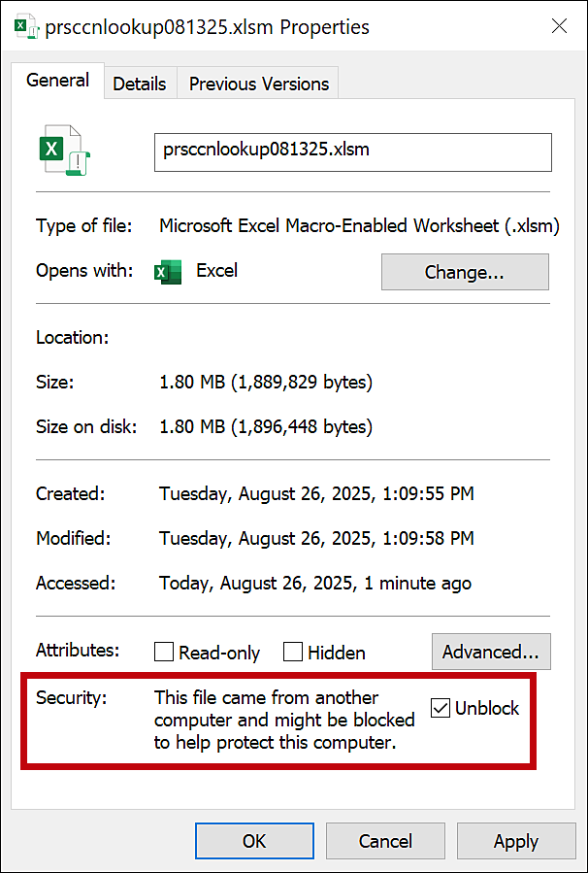Click the Created date and time value

[x=316, y=493]
